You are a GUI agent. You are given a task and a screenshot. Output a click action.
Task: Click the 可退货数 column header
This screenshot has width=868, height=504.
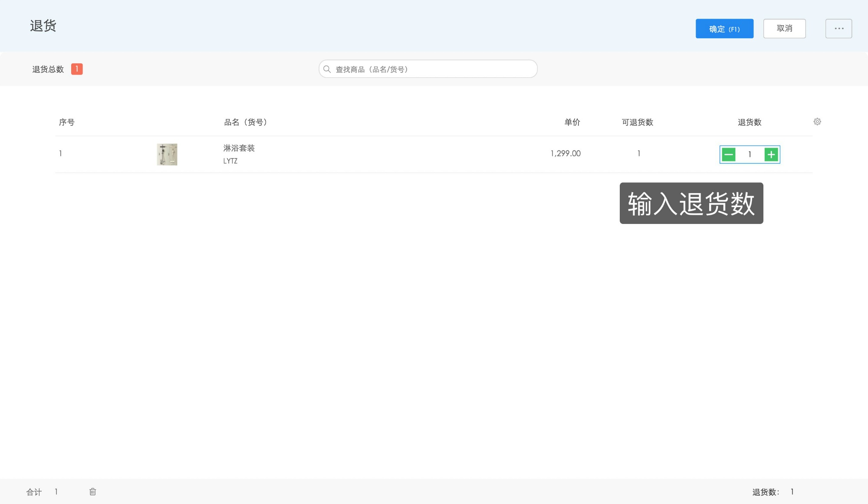[x=638, y=122]
